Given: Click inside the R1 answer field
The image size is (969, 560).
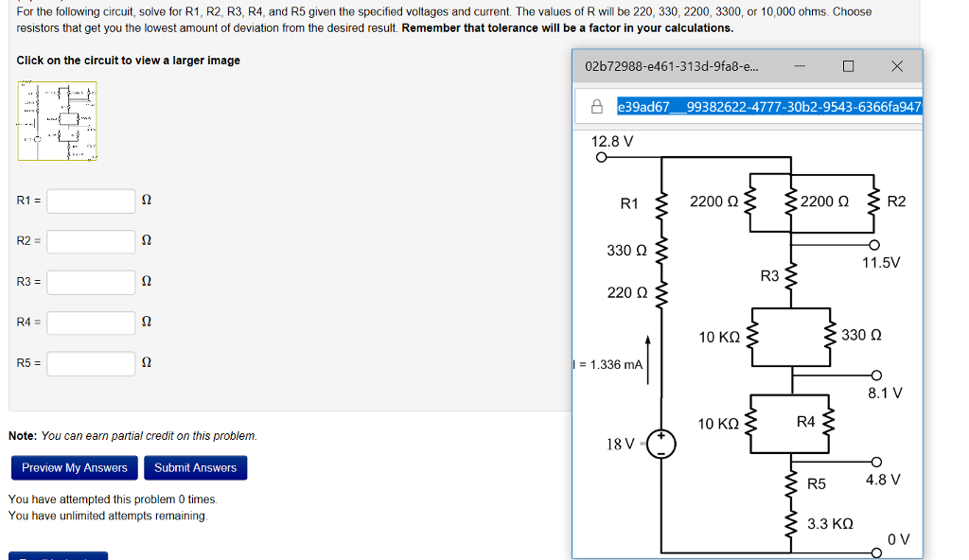Looking at the screenshot, I should (91, 201).
